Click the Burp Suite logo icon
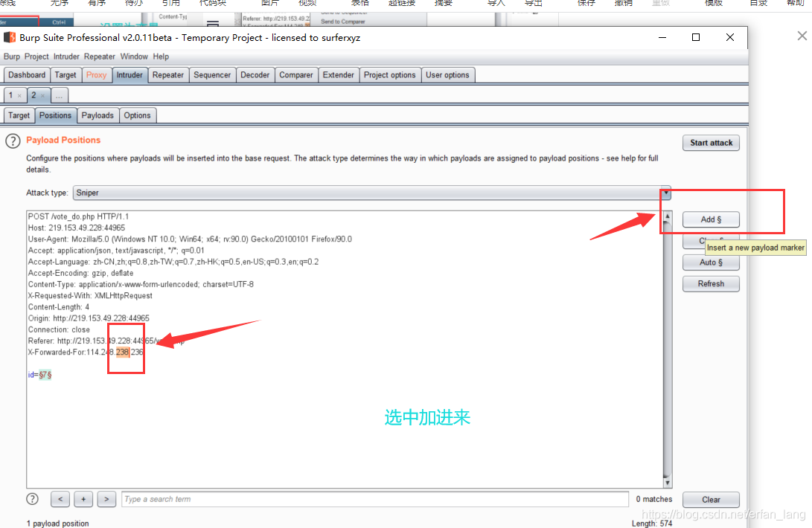The image size is (812, 528). coord(10,37)
